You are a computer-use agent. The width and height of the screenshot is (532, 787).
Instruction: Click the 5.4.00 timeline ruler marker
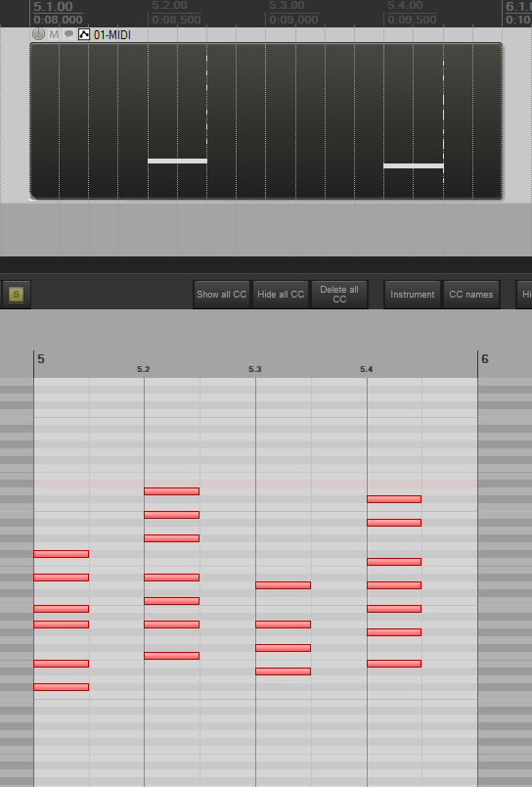point(405,6)
